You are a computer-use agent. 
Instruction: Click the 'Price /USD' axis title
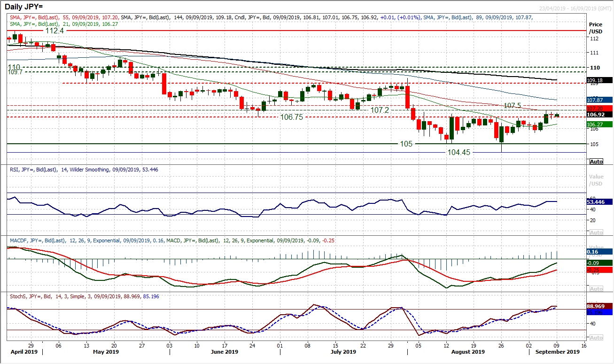point(596,27)
